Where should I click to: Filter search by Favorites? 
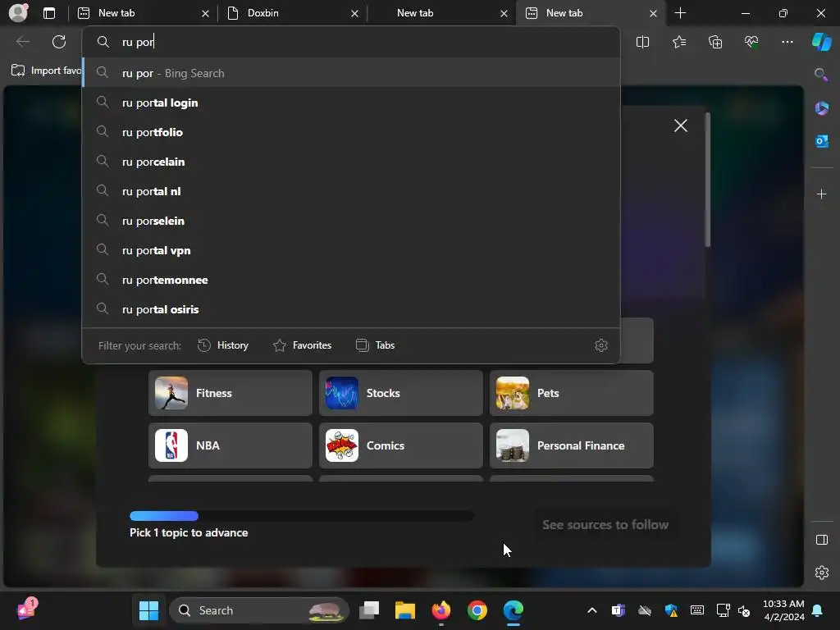[302, 345]
